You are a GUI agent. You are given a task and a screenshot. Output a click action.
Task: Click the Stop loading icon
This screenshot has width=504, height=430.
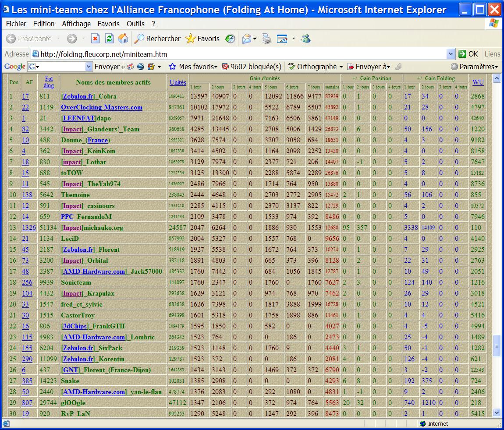(x=95, y=39)
